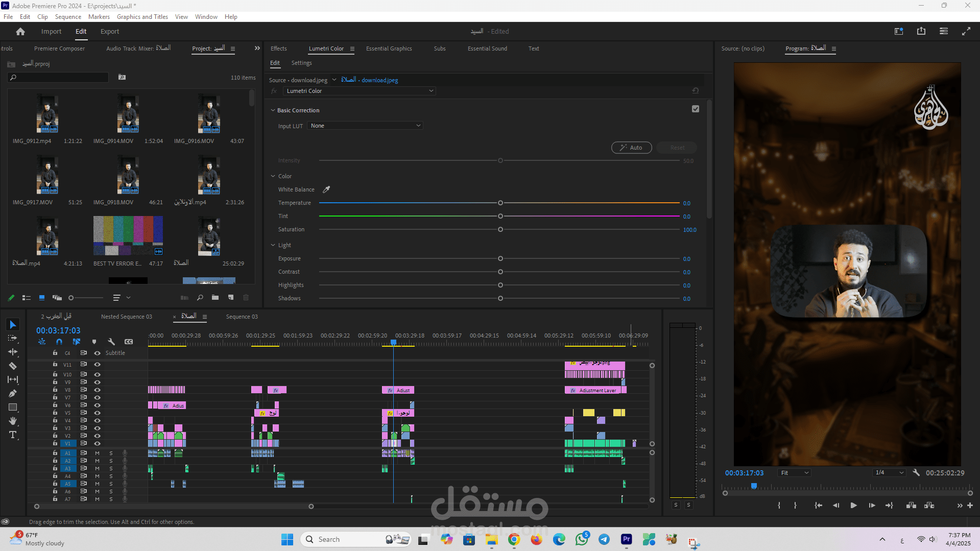Click the Premiere Composer panel tab
Image resolution: width=980 pixels, height=551 pixels.
[x=59, y=49]
